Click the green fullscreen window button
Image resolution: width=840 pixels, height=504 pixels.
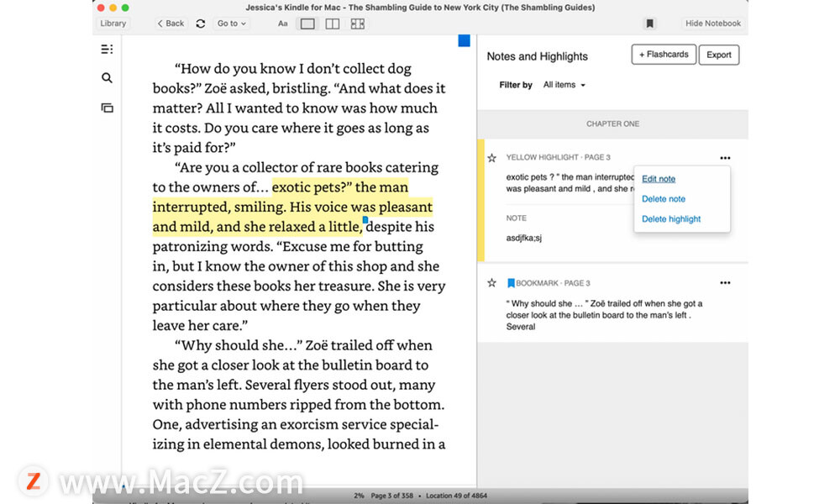pos(125,8)
